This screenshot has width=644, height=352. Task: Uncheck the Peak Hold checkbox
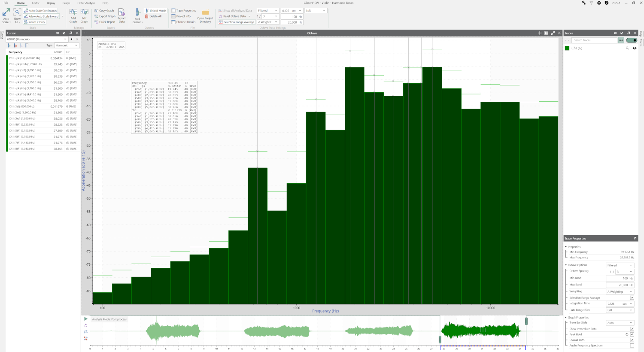pyautogui.click(x=632, y=334)
